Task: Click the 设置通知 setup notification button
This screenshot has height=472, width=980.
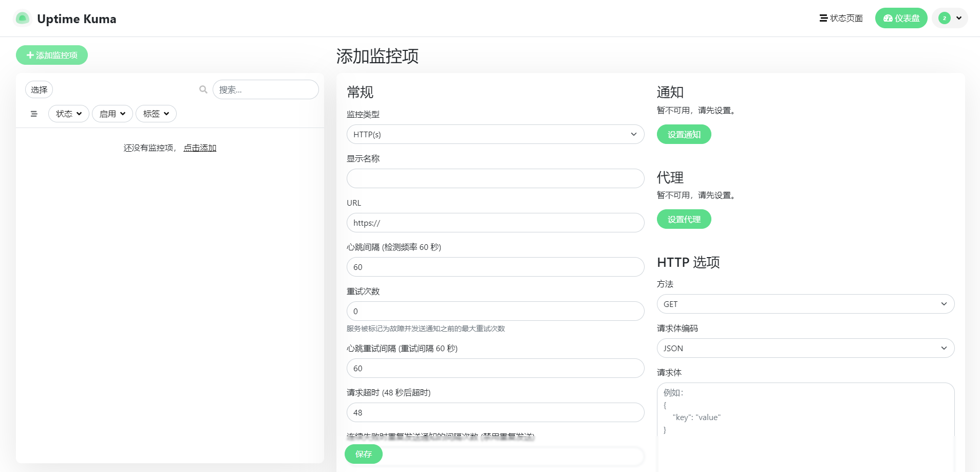Action: tap(684, 134)
